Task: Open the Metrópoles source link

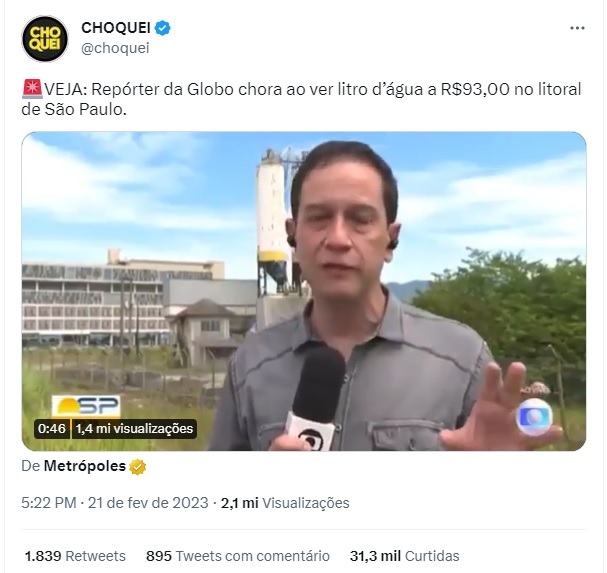Action: point(85,466)
